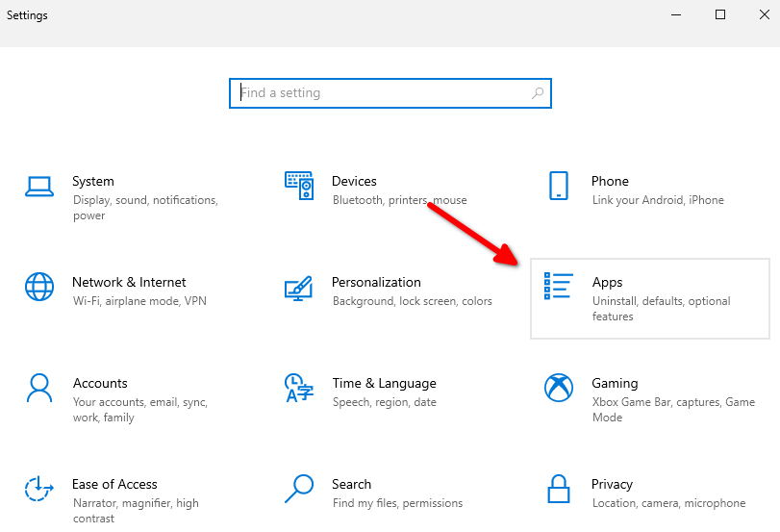Open Ease of Access title
This screenshot has height=532, width=780.
(114, 484)
